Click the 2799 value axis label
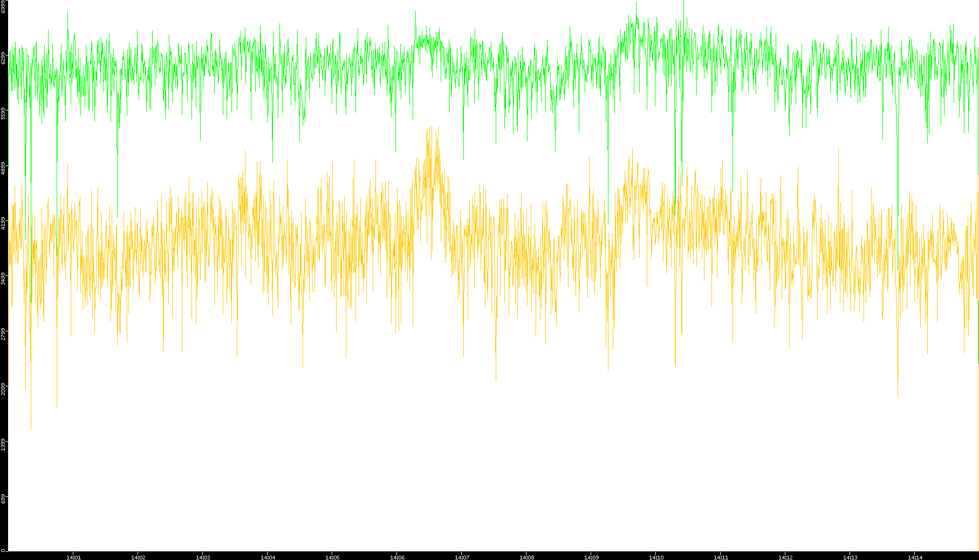The width and height of the screenshot is (979, 560). point(3,334)
